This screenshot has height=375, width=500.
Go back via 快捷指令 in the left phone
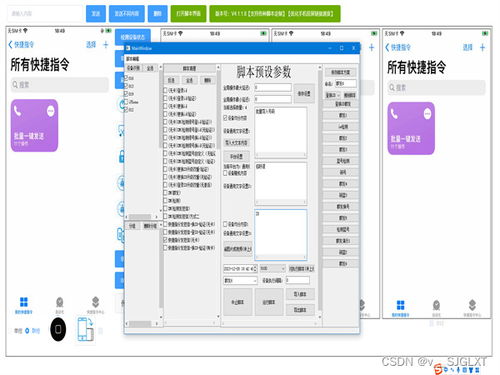tap(21, 45)
